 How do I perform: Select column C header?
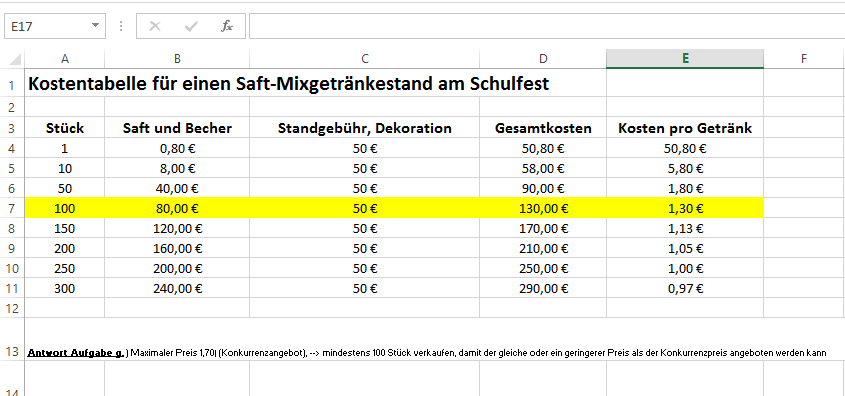[x=365, y=59]
